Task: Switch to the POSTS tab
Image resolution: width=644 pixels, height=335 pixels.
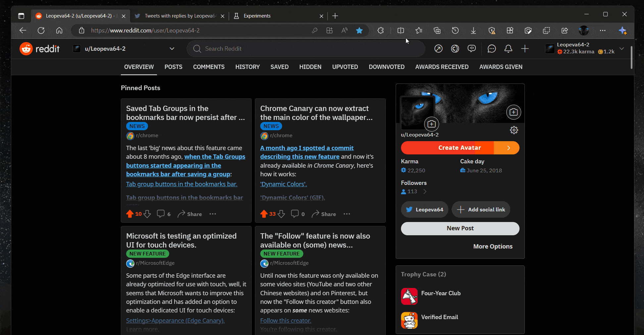Action: pyautogui.click(x=173, y=67)
